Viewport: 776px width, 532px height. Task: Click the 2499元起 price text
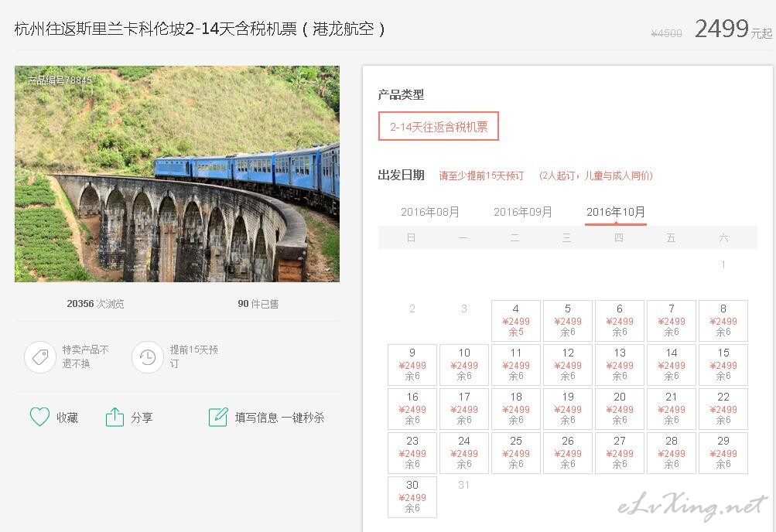733,29
